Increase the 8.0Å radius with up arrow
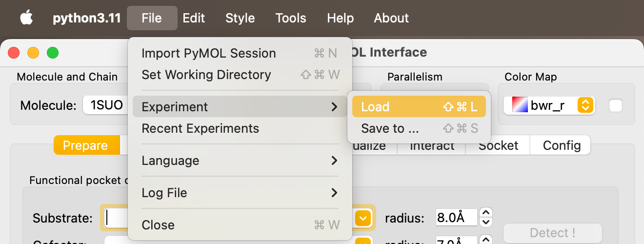The width and height of the screenshot is (644, 244). (x=485, y=213)
